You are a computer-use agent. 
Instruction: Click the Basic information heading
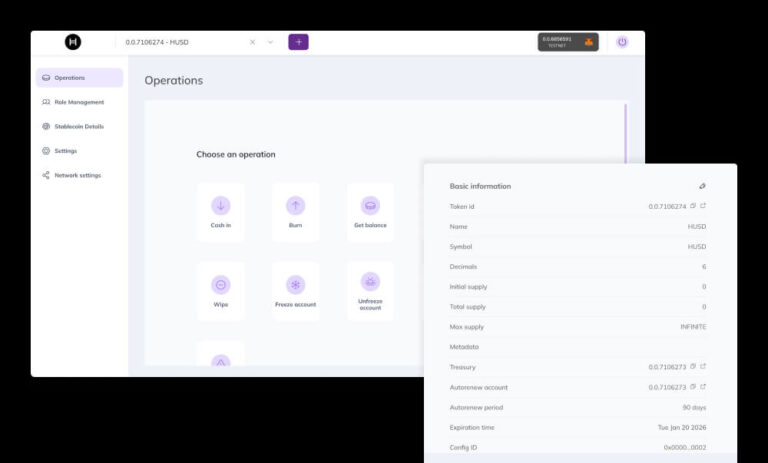pos(480,186)
